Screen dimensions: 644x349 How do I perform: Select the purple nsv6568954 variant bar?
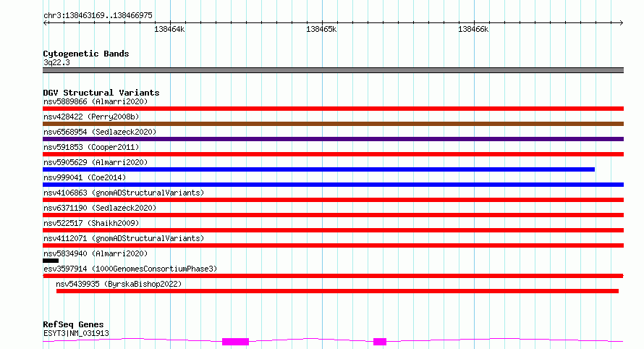click(x=333, y=139)
